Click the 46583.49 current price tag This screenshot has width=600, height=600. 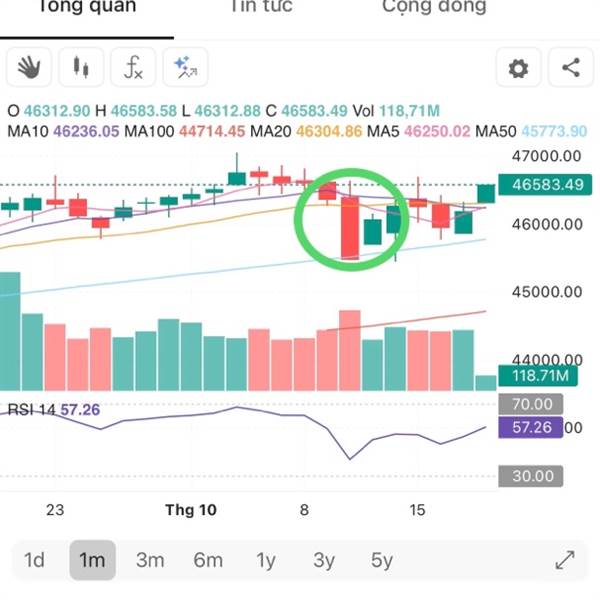tap(545, 185)
